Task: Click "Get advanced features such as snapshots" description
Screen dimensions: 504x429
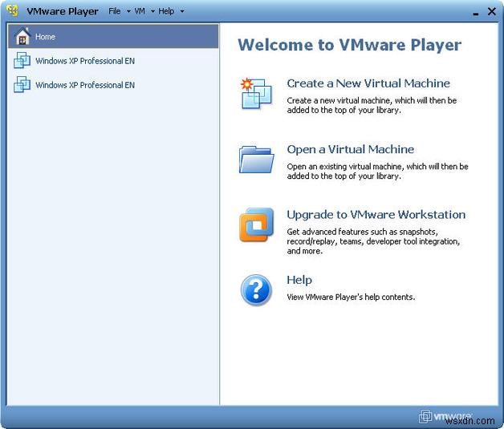Action: point(373,241)
